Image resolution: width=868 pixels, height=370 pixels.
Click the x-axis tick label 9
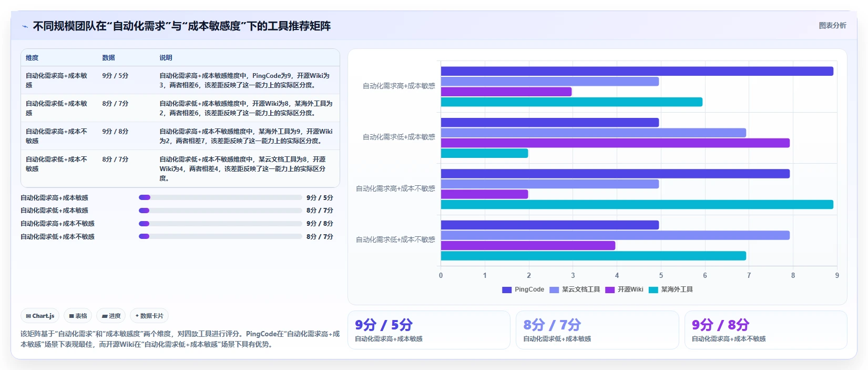coord(837,275)
